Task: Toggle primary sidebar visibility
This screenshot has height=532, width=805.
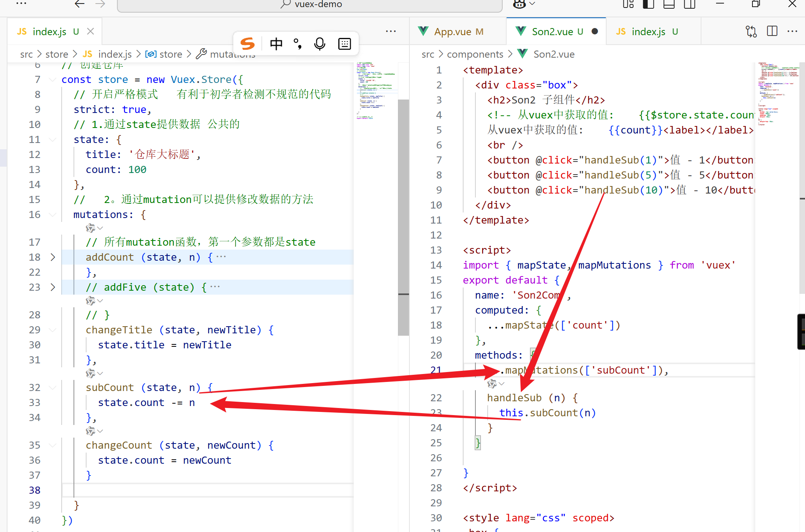Action: point(648,4)
